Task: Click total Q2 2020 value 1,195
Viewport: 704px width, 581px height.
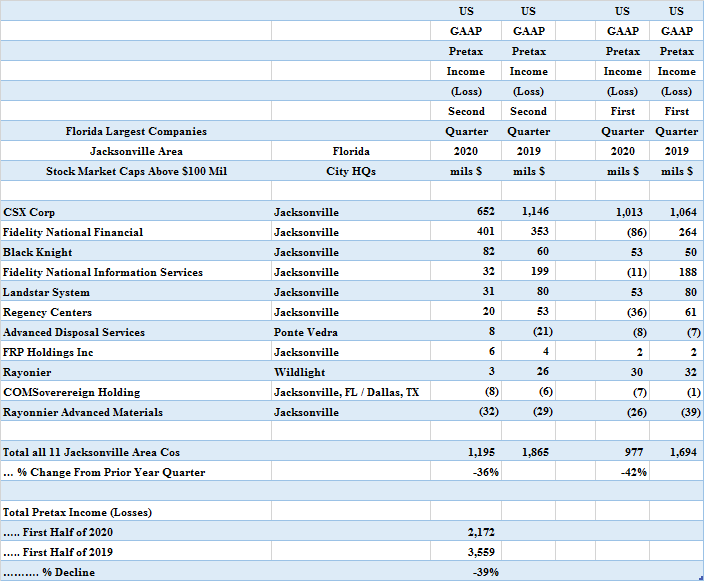Action: [481, 452]
